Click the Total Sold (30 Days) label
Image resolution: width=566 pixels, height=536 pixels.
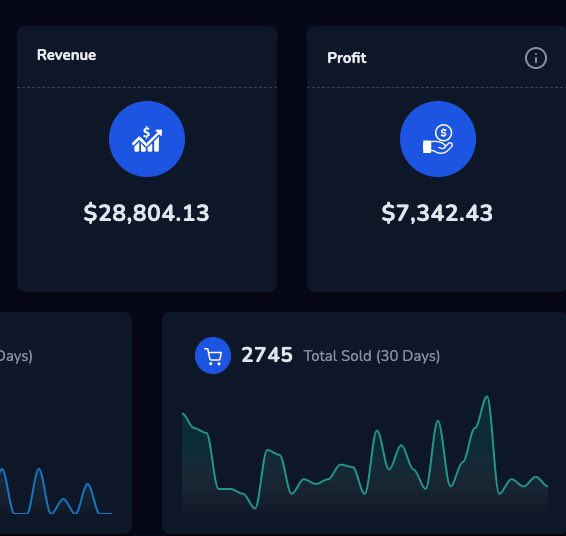click(x=372, y=356)
